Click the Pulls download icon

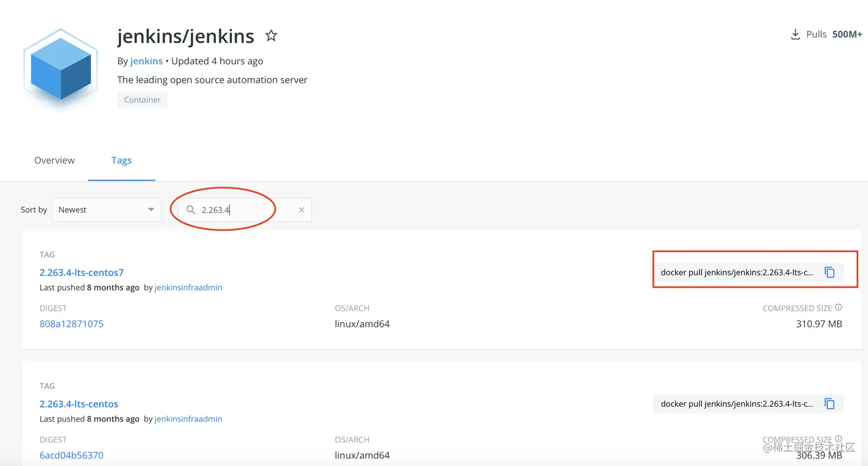coord(795,34)
